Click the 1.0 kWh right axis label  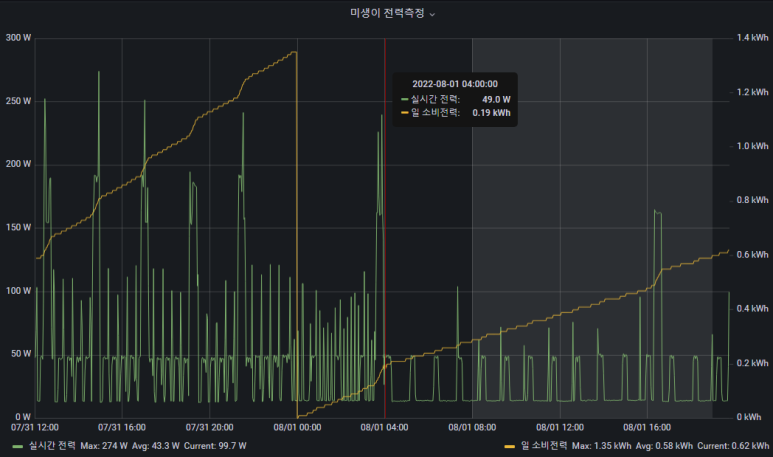click(x=752, y=146)
